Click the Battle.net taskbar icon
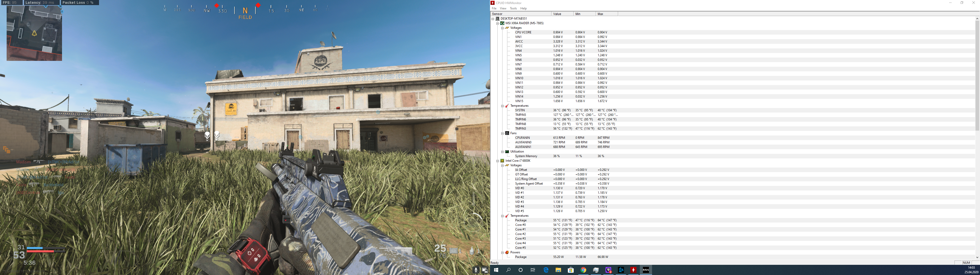This screenshot has width=980, height=275. tap(621, 270)
